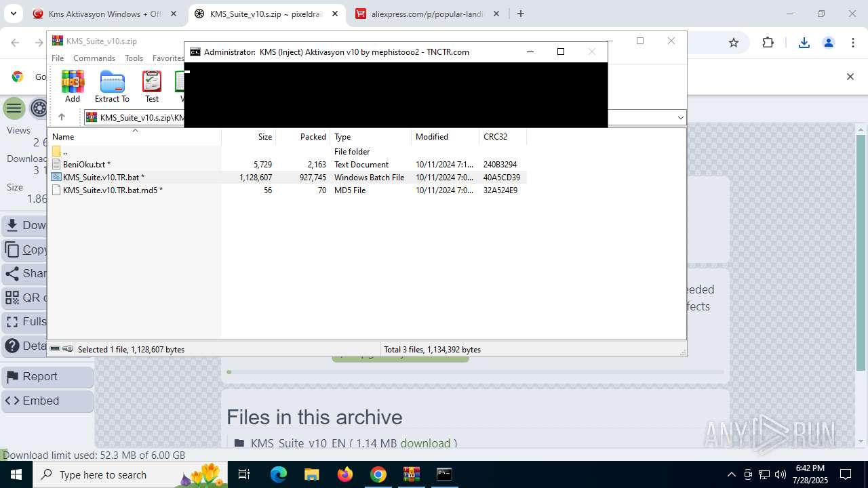Select the KMS_Suite.v10.TR.bat file
The width and height of the screenshot is (868, 488).
click(286, 178)
